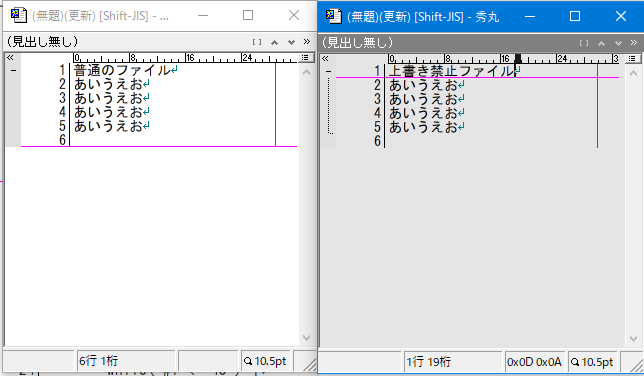Click scroll down arrow in left window
This screenshot has height=376, width=644.
coord(306,338)
